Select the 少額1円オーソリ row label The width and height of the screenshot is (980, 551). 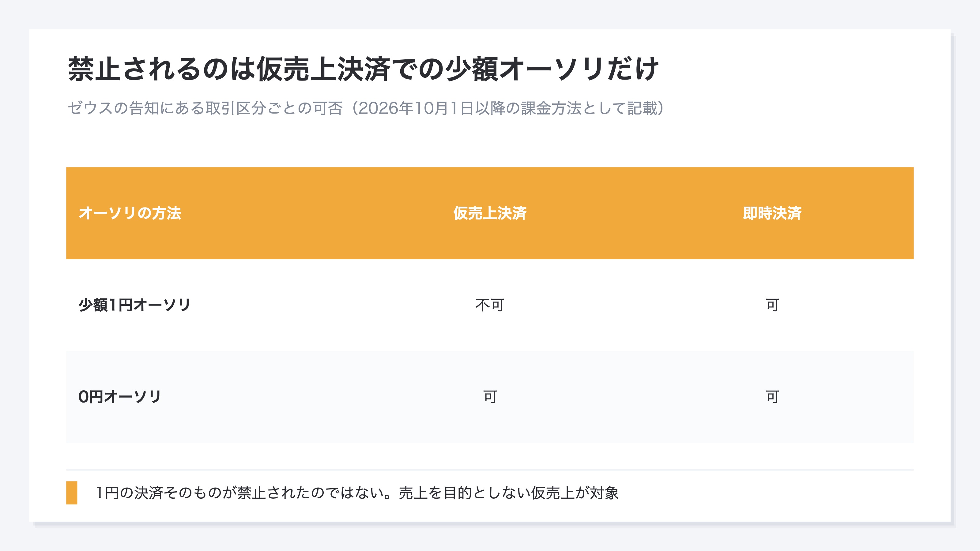coord(134,305)
